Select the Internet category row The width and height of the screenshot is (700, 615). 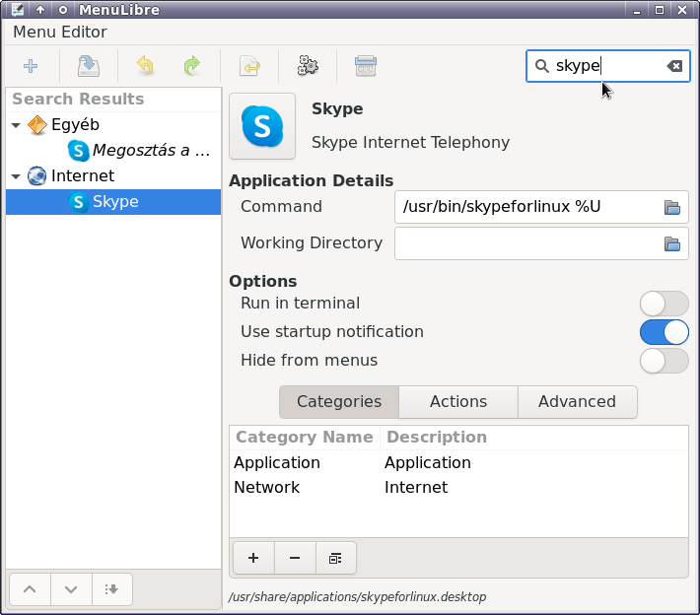click(x=113, y=176)
